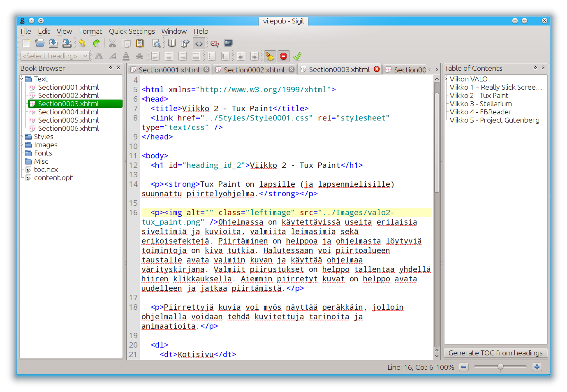Collapse the Text folder
This screenshot has width=567, height=392.
pos(22,79)
